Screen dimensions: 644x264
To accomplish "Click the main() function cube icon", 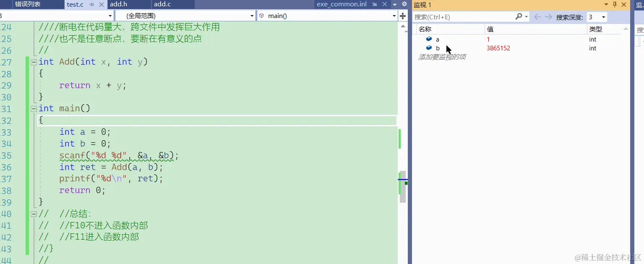I will pyautogui.click(x=261, y=16).
